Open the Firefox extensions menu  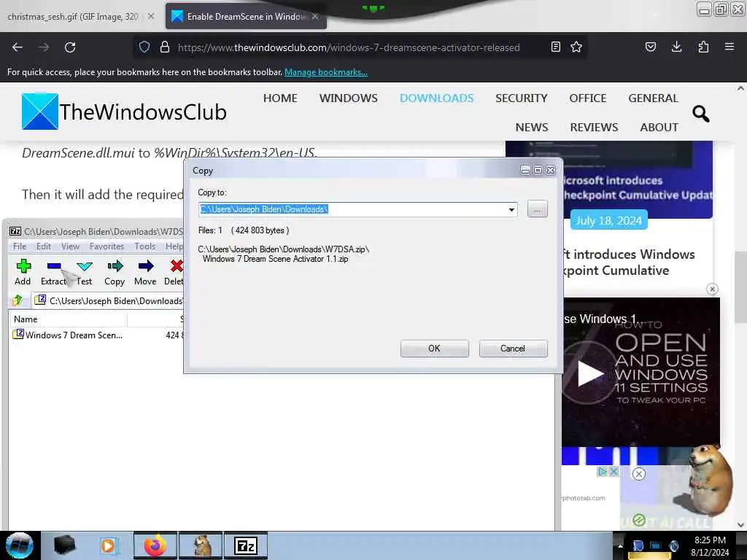pyautogui.click(x=703, y=47)
